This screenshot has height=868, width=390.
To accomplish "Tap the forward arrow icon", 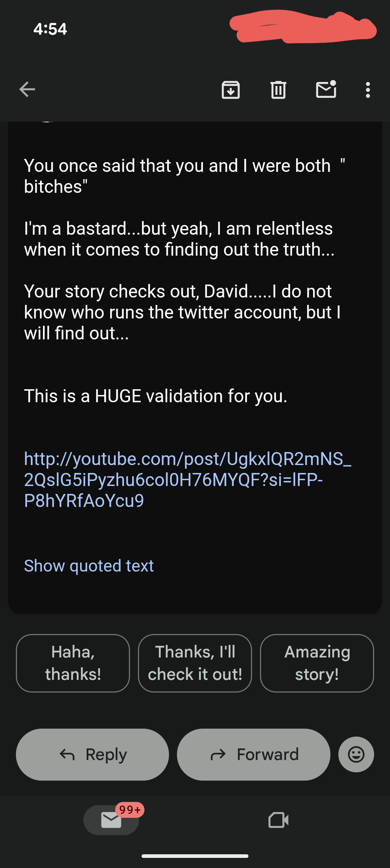I will (218, 754).
